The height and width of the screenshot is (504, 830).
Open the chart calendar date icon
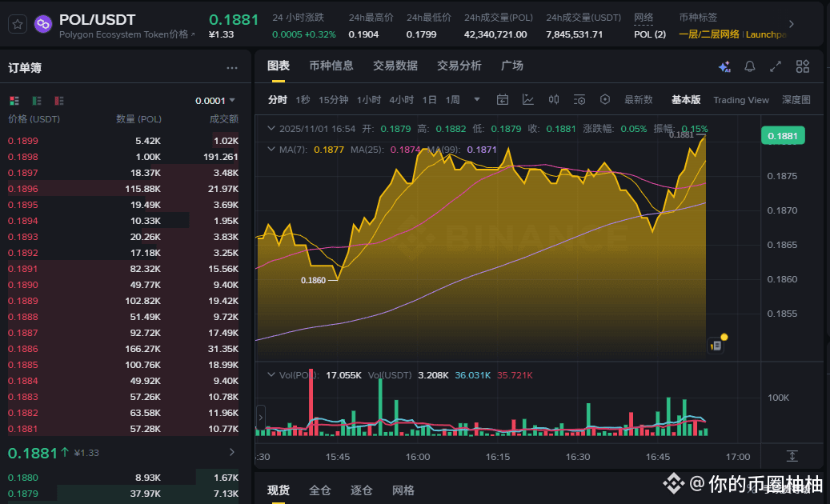[x=503, y=99]
